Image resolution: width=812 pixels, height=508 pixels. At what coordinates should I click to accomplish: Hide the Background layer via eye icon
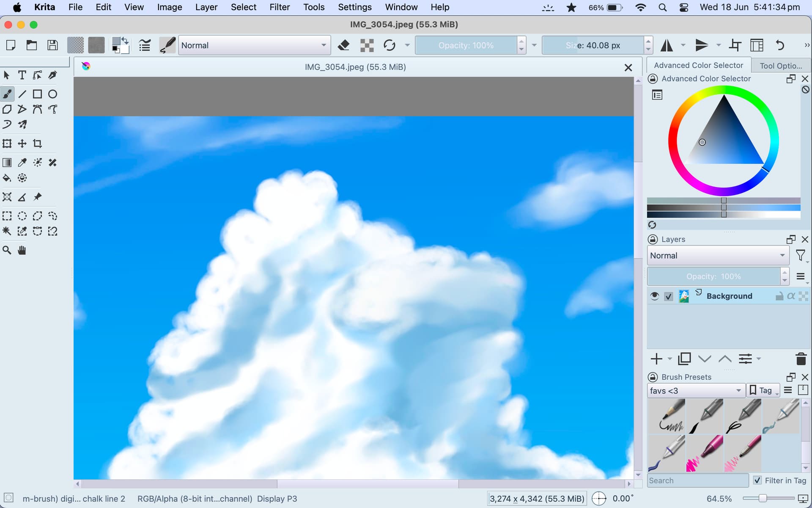[654, 296]
